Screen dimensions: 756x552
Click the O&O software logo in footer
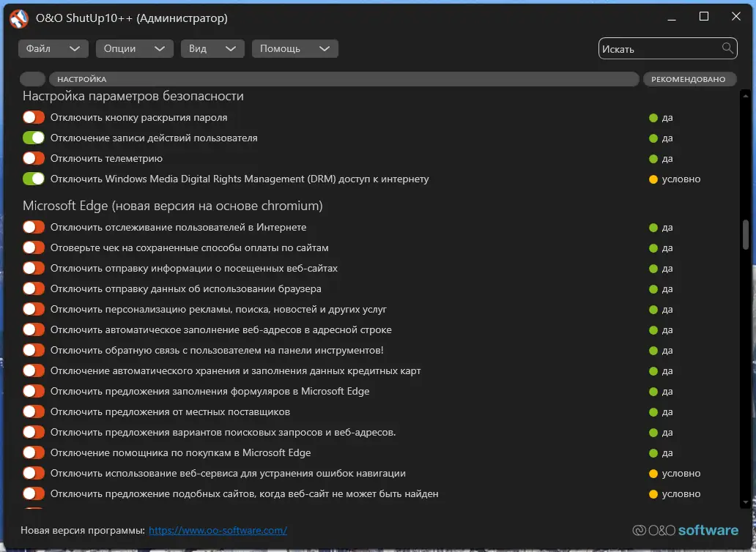click(x=685, y=530)
